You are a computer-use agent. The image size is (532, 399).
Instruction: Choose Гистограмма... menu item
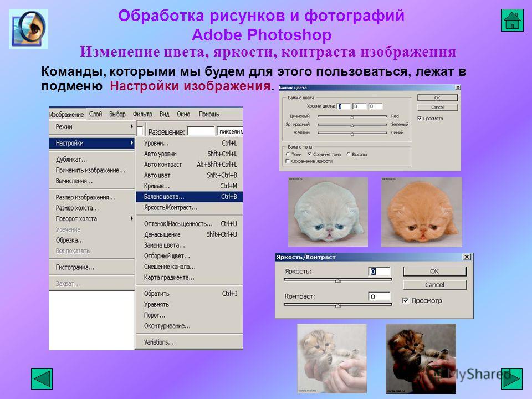coord(91,267)
